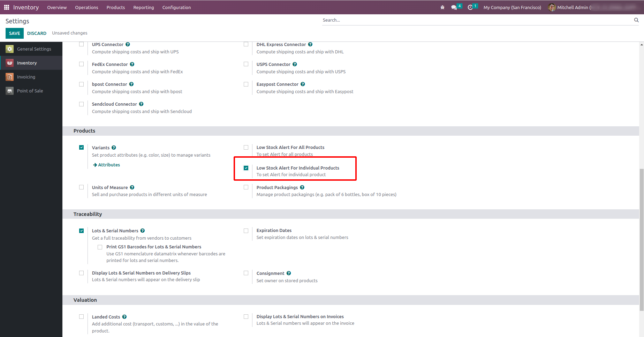Click the Attributes arrow icon
Viewport: 644px width, 337px height.
click(x=95, y=165)
